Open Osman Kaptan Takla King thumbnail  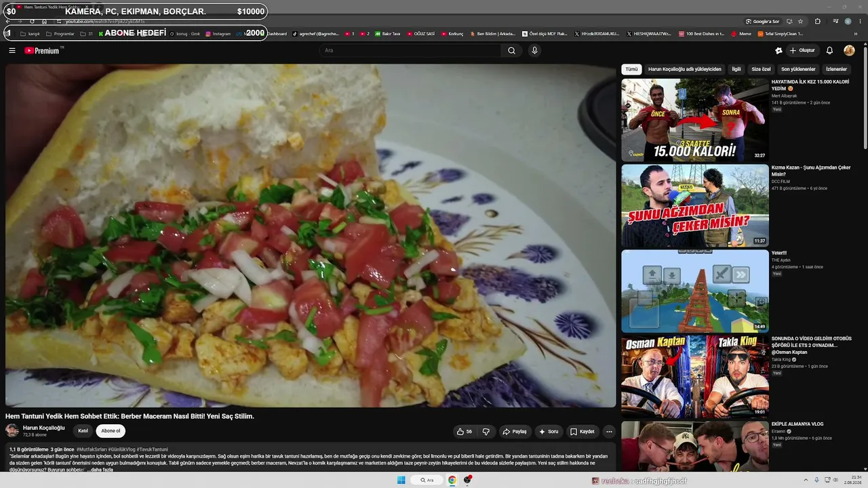coord(695,376)
